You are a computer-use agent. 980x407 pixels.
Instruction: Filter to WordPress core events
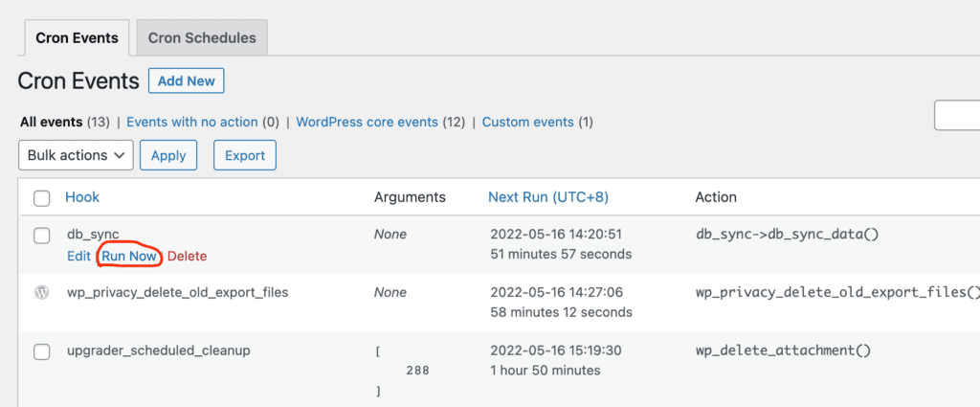pyautogui.click(x=367, y=122)
